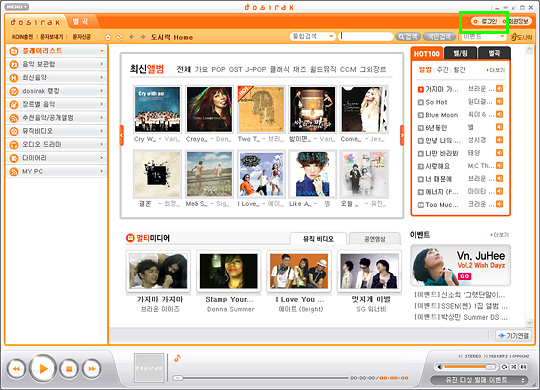This screenshot has width=540, height=390.
Task: Play preview icon for So Hot
Action: pos(499,102)
